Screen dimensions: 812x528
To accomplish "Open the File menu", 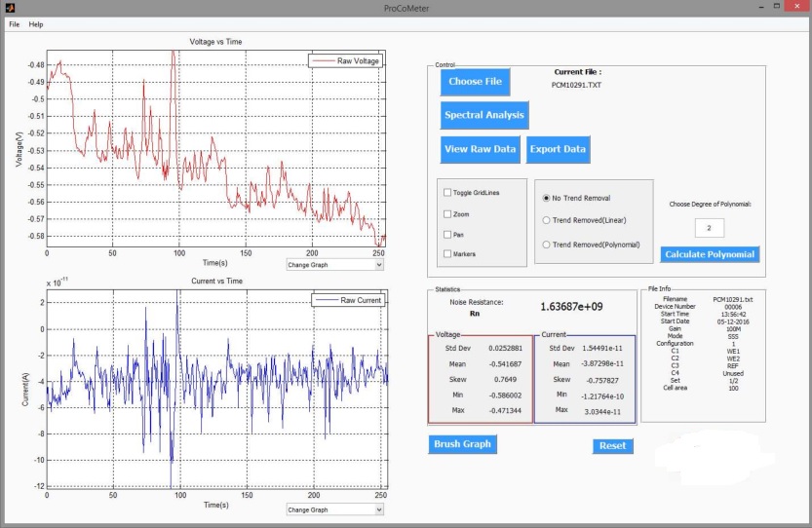I will coord(14,23).
